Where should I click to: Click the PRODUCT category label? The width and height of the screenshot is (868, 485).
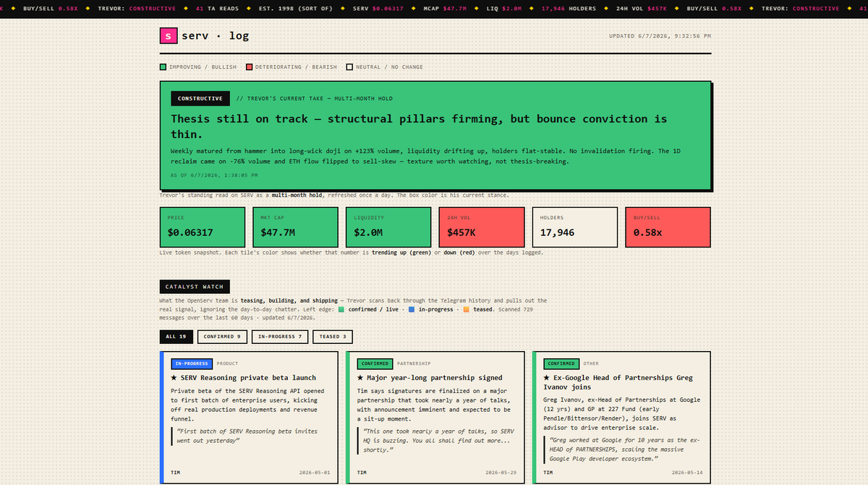(x=227, y=363)
